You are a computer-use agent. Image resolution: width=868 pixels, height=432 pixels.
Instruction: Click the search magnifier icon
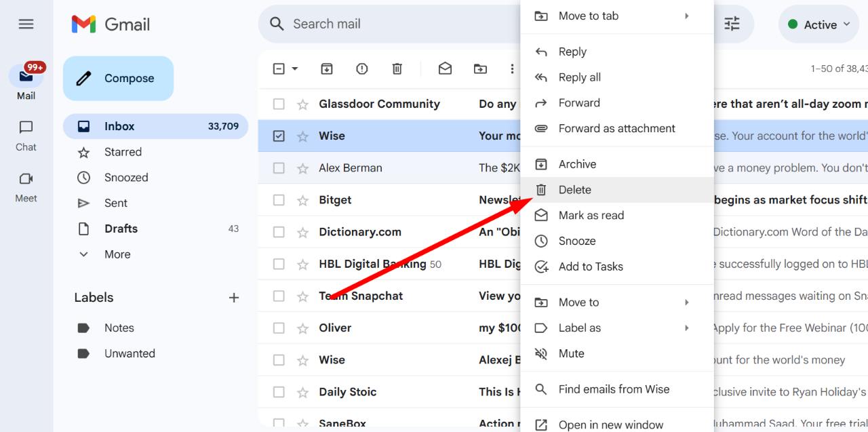[x=276, y=24]
